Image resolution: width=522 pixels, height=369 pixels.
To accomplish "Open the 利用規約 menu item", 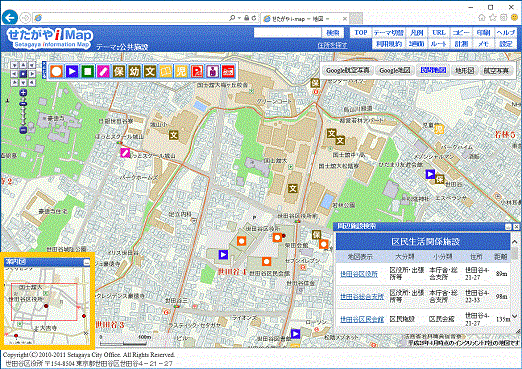I will [389, 44].
